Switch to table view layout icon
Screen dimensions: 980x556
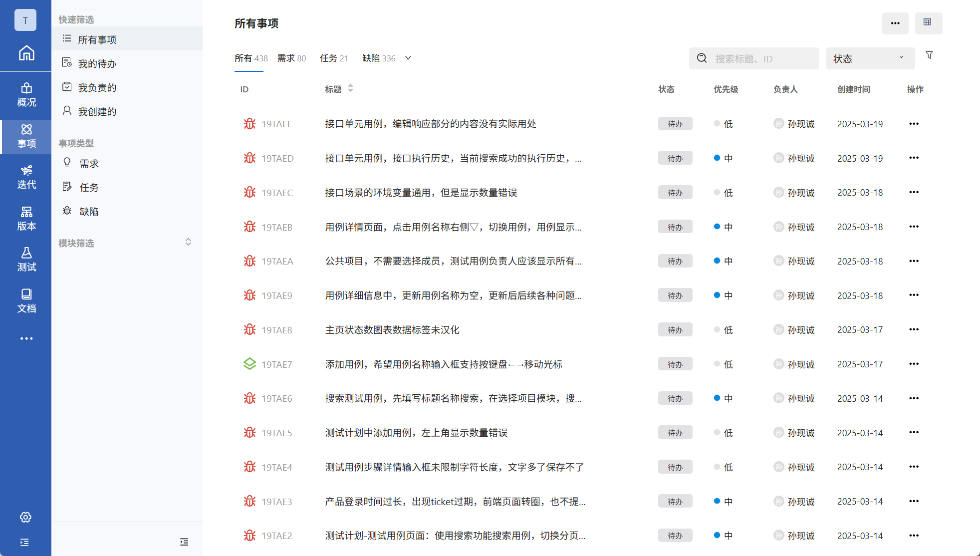click(928, 23)
